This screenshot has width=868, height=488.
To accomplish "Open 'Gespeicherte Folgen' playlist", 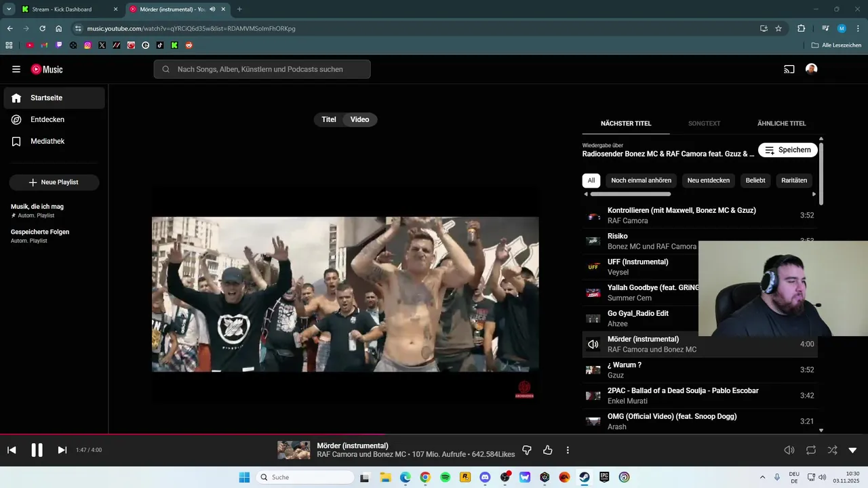I will (x=54, y=236).
